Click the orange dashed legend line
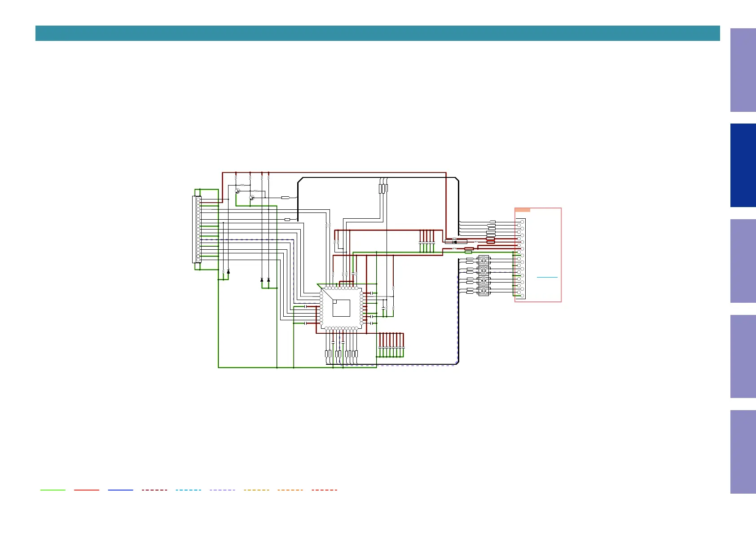Image resolution: width=756 pixels, height=535 pixels. click(290, 490)
